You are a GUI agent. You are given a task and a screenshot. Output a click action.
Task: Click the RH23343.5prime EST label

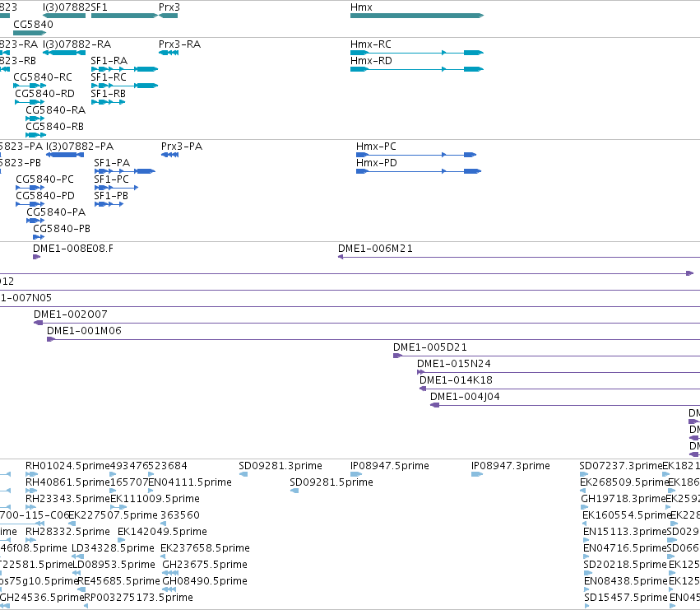pos(67,499)
